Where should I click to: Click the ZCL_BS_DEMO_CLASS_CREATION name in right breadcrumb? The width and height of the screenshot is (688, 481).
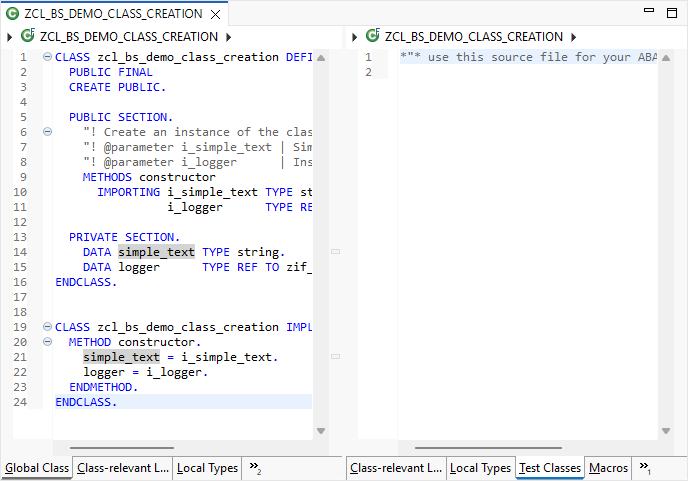473,37
